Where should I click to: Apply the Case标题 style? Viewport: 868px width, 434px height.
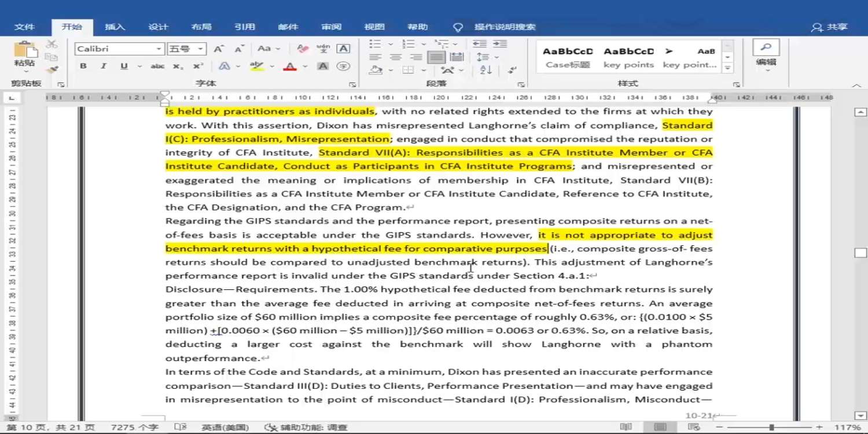[567, 57]
